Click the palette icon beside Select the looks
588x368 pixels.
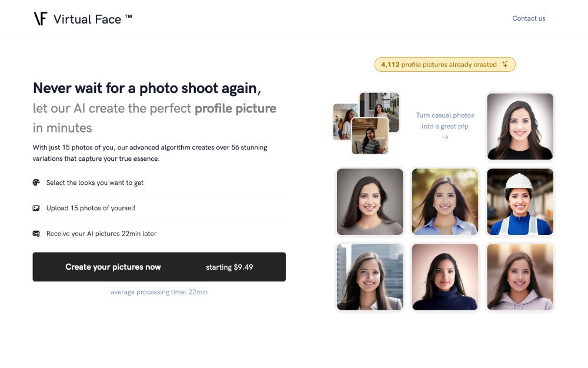pyautogui.click(x=36, y=183)
